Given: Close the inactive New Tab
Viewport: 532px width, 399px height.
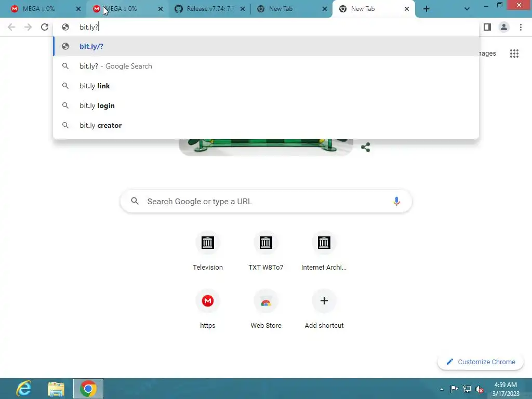Looking at the screenshot, I should [325, 9].
